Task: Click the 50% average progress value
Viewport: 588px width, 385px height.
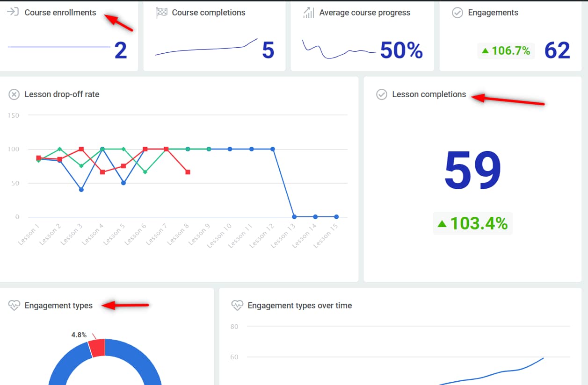Action: (x=401, y=50)
